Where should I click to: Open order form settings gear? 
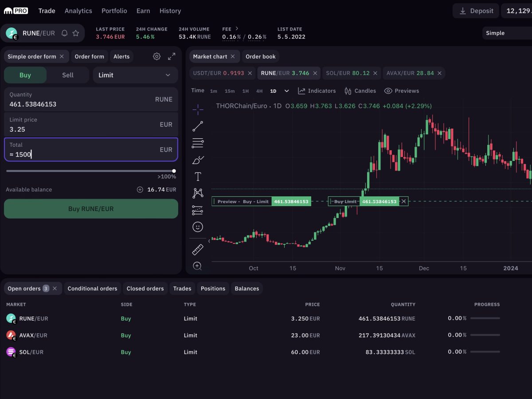pos(156,56)
